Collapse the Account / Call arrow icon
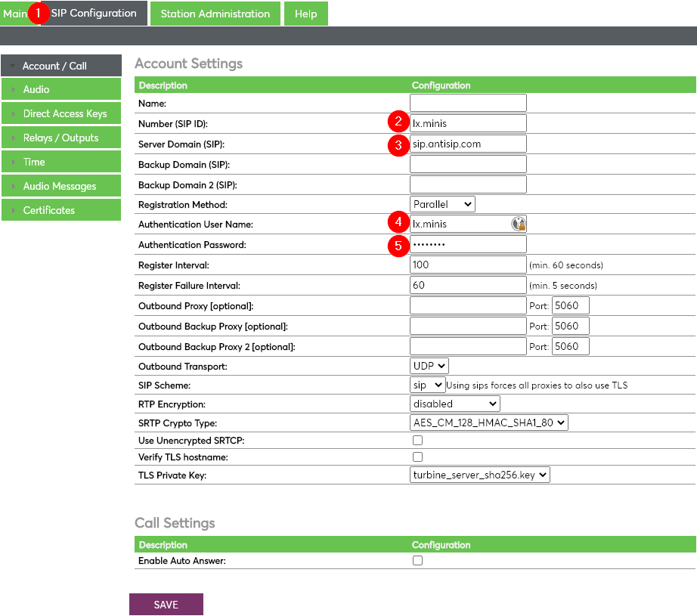697x616 pixels. pyautogui.click(x=13, y=67)
